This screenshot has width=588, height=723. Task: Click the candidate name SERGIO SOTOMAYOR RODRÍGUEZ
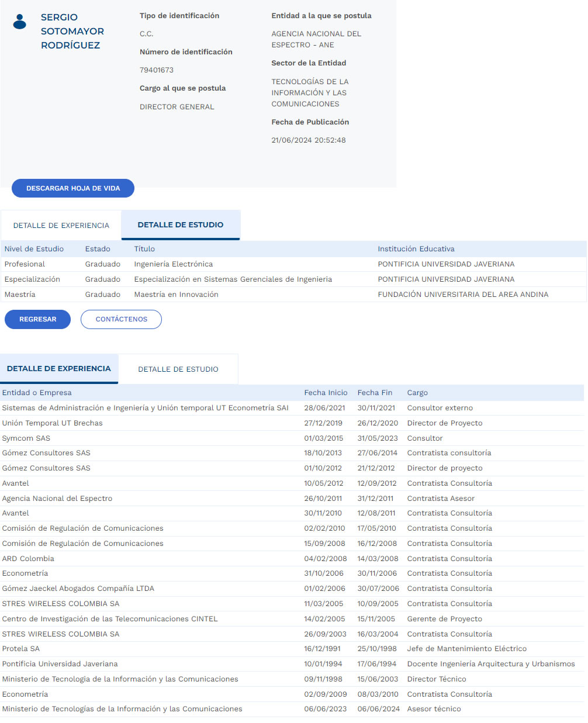tap(72, 32)
